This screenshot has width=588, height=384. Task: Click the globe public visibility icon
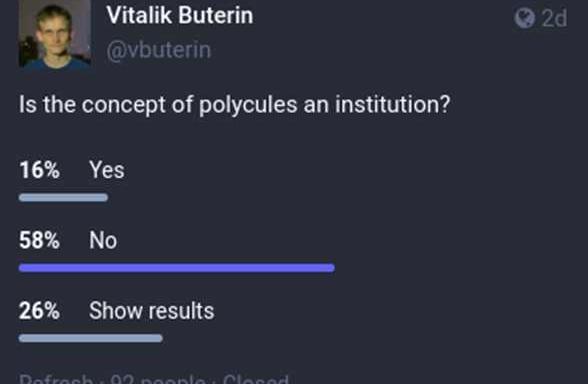coord(524,18)
